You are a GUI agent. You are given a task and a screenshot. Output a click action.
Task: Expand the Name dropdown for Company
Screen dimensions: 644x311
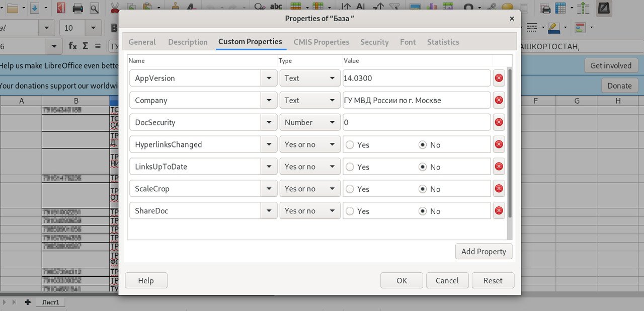pyautogui.click(x=269, y=100)
